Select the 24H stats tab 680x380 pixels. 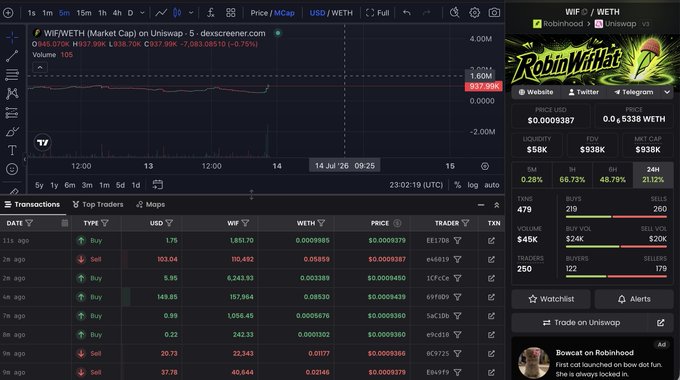653,175
